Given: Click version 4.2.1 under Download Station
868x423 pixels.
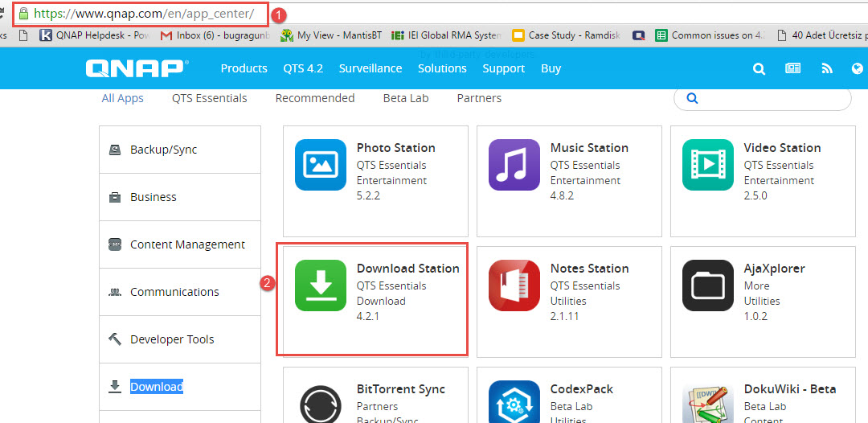Looking at the screenshot, I should pyautogui.click(x=367, y=317).
